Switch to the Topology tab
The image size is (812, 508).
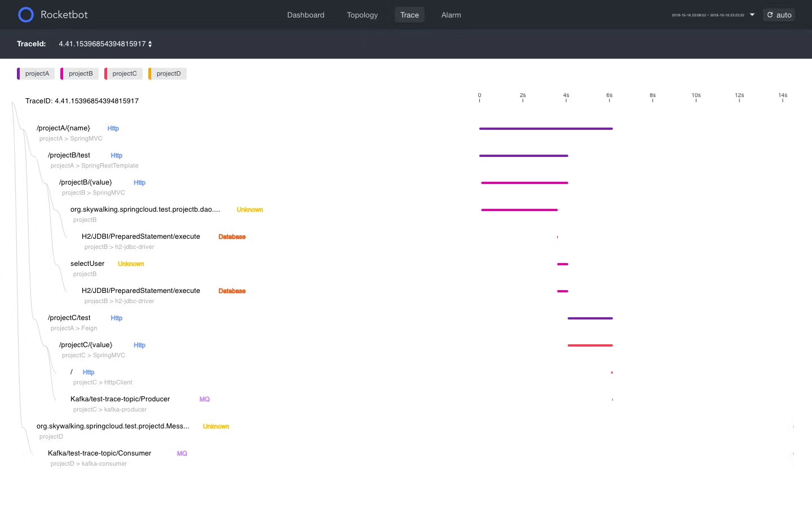pyautogui.click(x=363, y=15)
